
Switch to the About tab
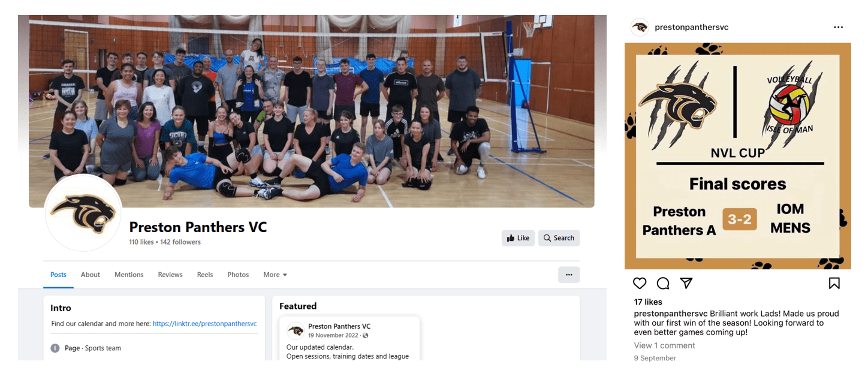click(x=91, y=275)
